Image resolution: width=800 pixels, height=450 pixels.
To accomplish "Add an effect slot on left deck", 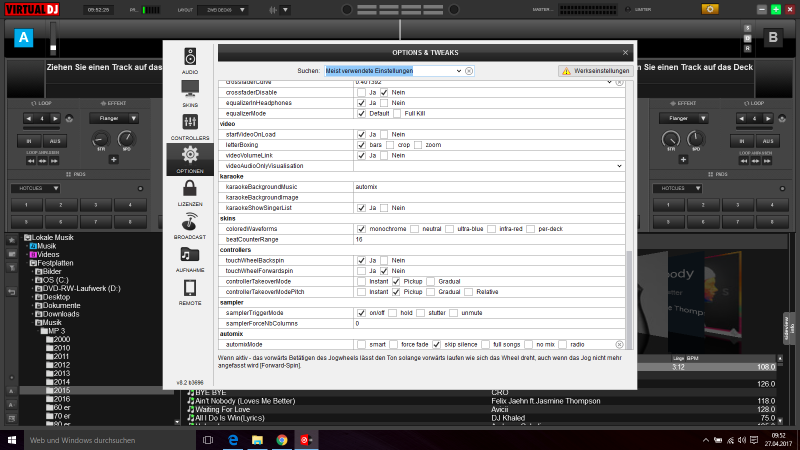I will point(113,160).
